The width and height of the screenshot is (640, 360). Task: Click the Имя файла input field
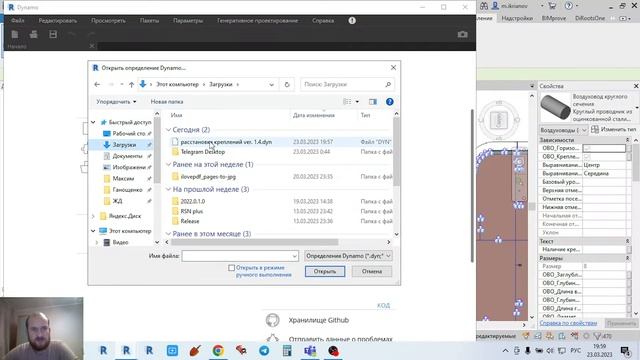click(x=240, y=256)
